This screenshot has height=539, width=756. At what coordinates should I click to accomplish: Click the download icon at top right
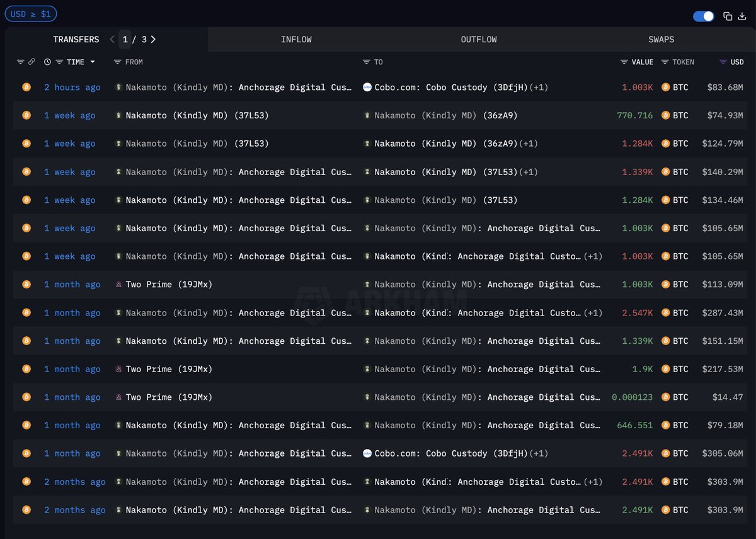pyautogui.click(x=742, y=16)
